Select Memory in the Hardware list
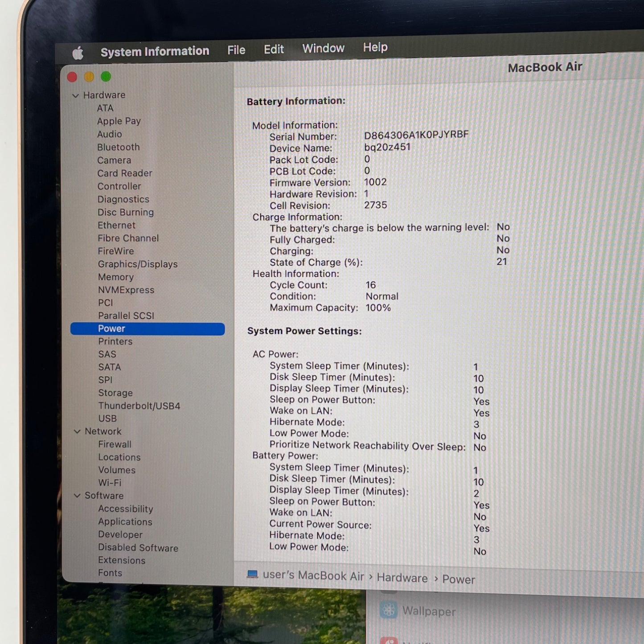The height and width of the screenshot is (644, 644). (116, 277)
